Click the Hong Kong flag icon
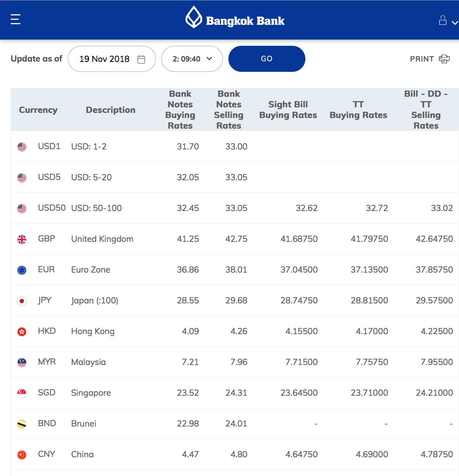Viewport: 459px width, 476px height. click(x=22, y=332)
